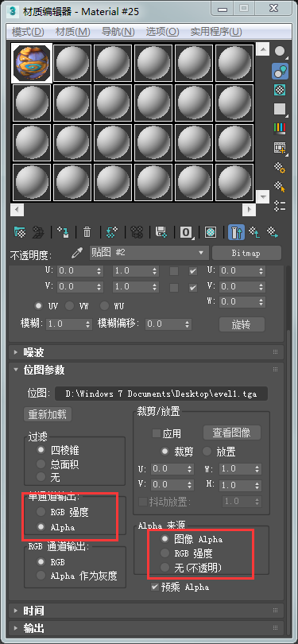Open the 导航(N) menu
This screenshot has width=298, height=644.
pos(118,32)
